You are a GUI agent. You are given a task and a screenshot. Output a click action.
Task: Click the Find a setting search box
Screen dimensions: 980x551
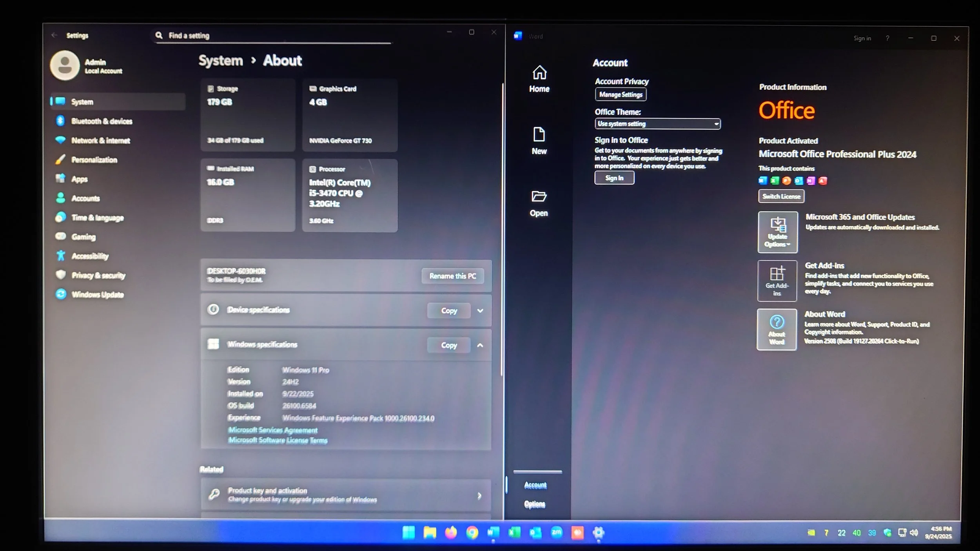pos(274,36)
